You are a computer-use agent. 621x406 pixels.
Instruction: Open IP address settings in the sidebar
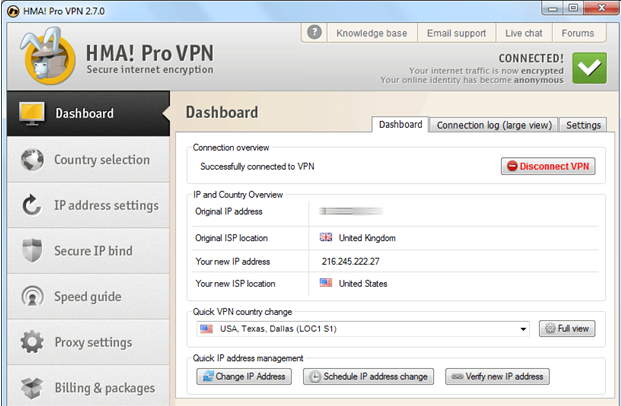[88, 205]
